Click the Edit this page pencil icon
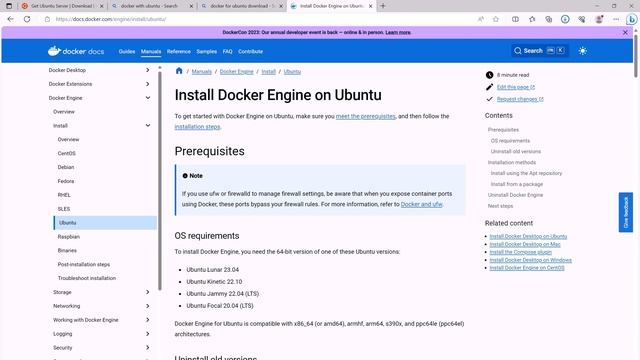 tap(489, 87)
